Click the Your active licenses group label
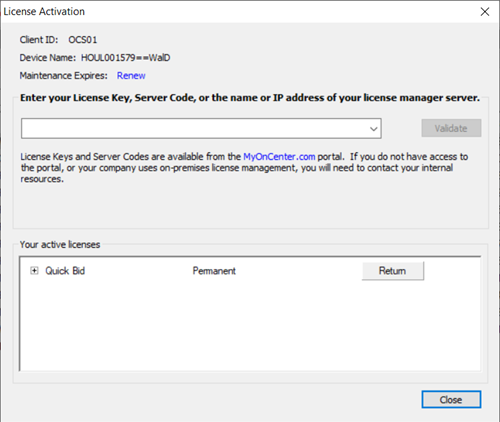This screenshot has width=500, height=422. (x=60, y=244)
